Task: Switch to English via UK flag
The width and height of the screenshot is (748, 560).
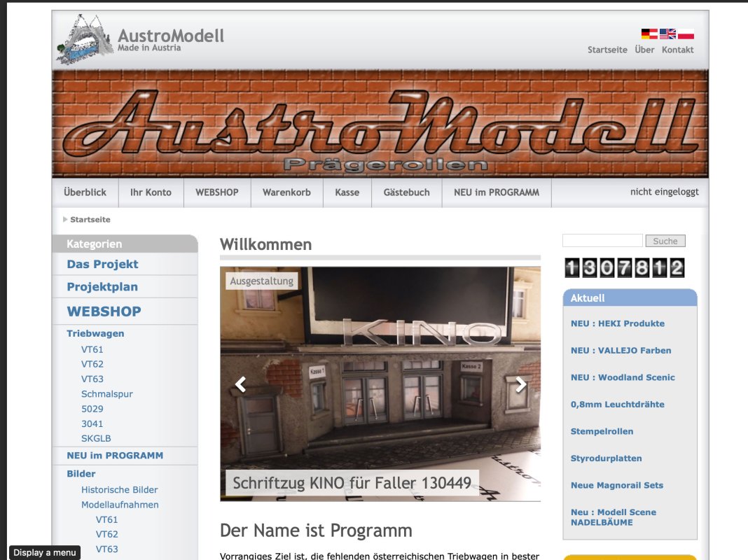Action: tap(667, 34)
